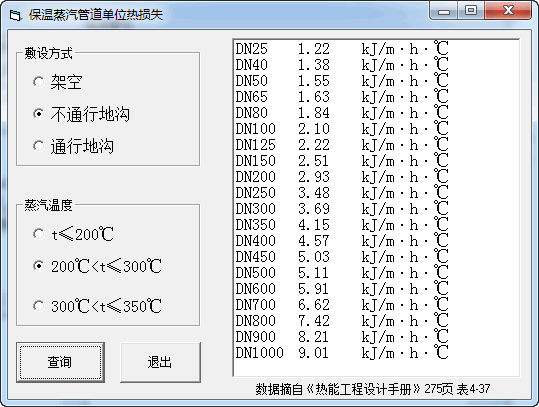Click the DN900 row with value 8.21
The image size is (539, 407).
coord(342,337)
